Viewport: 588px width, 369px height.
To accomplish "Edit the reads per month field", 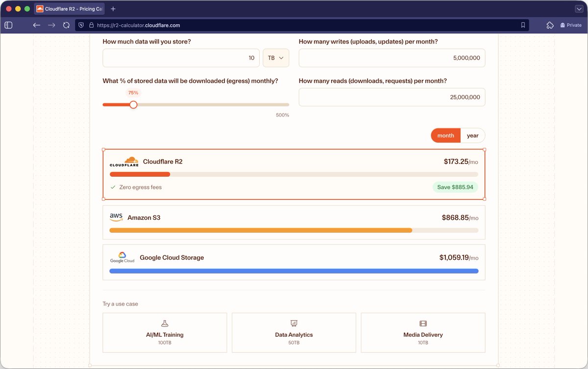I will 392,97.
